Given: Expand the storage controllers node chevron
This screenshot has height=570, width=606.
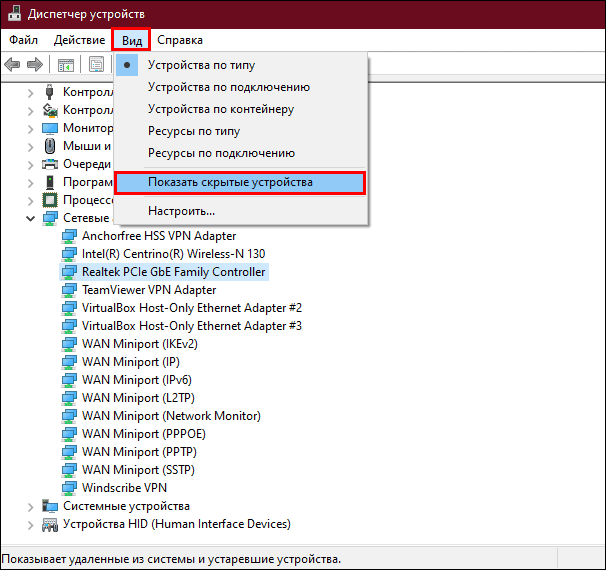Looking at the screenshot, I should (31, 111).
